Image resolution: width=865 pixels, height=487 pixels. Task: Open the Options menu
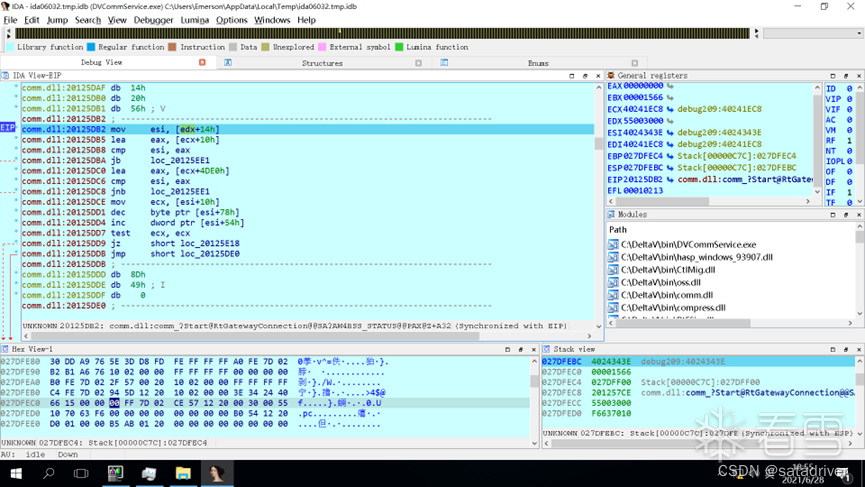tap(232, 20)
